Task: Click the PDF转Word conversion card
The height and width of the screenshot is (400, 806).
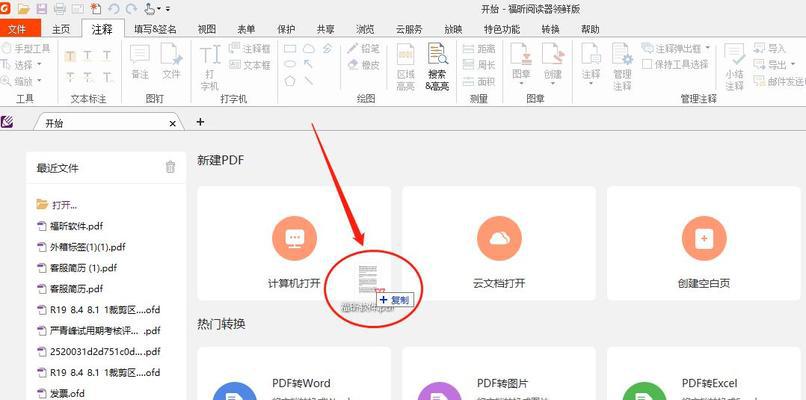Action: click(294, 374)
